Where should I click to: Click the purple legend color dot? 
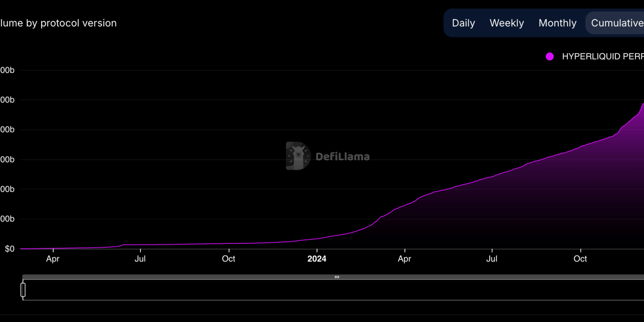pyautogui.click(x=550, y=57)
